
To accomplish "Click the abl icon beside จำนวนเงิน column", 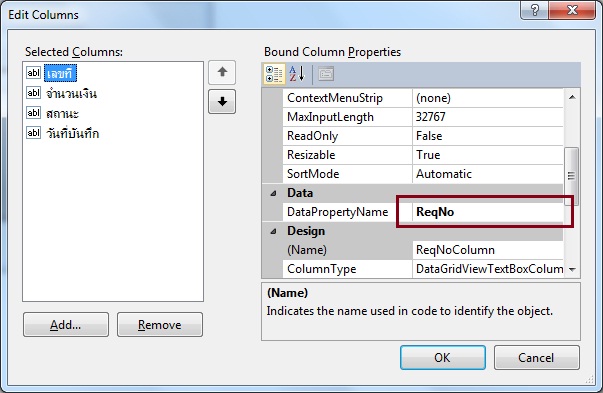I will pyautogui.click(x=33, y=93).
